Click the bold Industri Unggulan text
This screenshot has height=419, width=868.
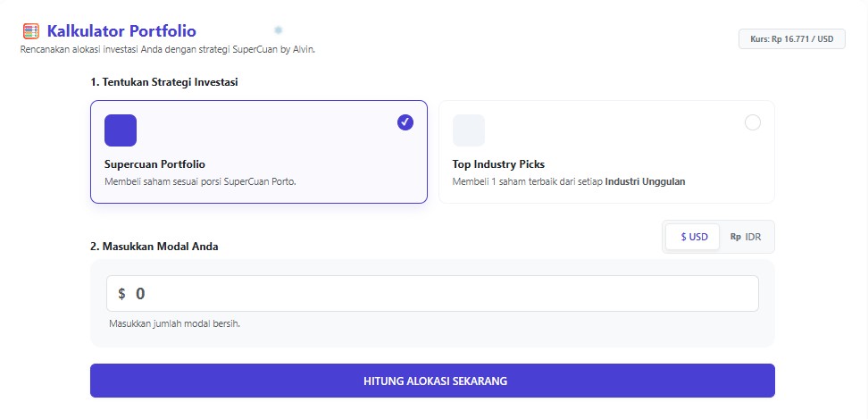click(645, 181)
